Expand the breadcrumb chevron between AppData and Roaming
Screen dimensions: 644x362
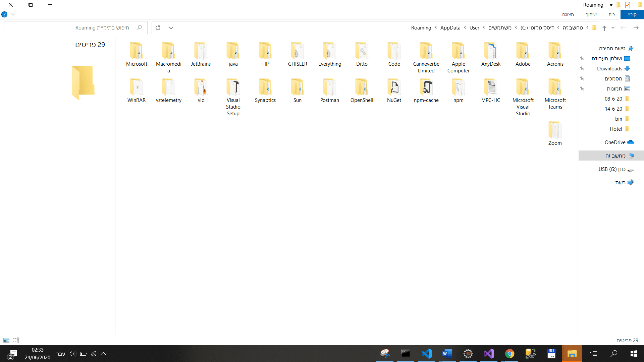point(436,27)
